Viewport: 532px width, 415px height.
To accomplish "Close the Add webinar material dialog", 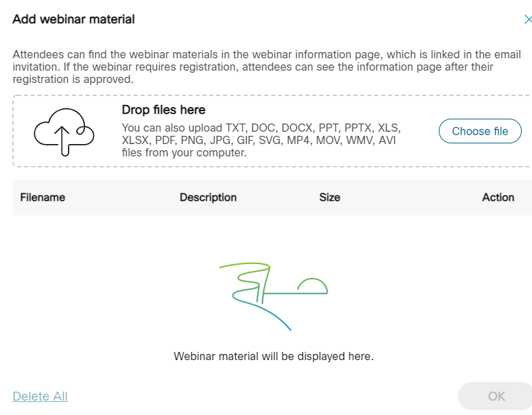I will point(527,20).
